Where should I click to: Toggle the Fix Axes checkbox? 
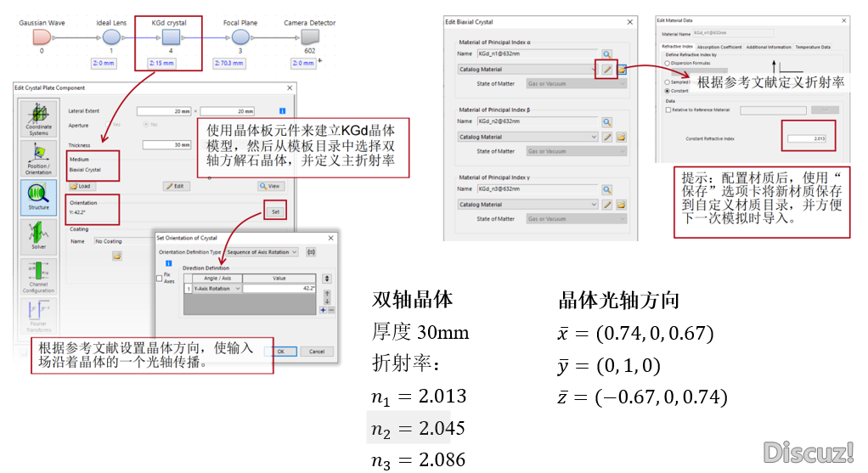(160, 278)
